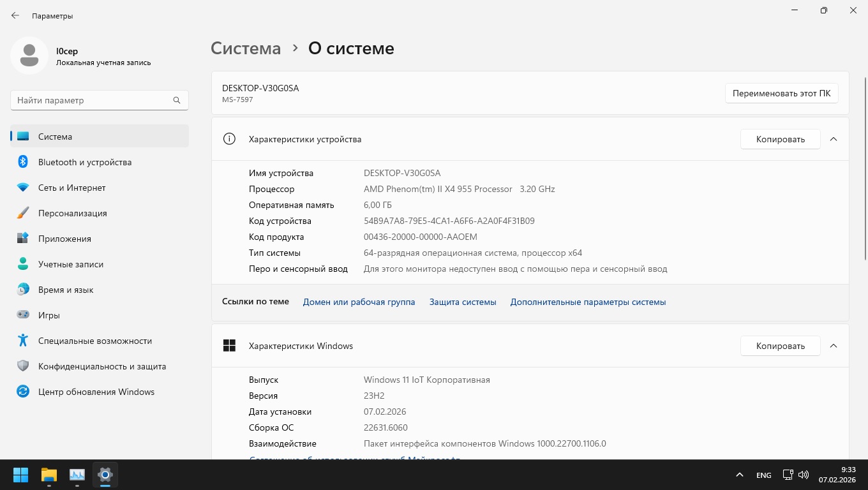Select Система in the settings sidebar
The image size is (868, 490).
click(x=100, y=137)
